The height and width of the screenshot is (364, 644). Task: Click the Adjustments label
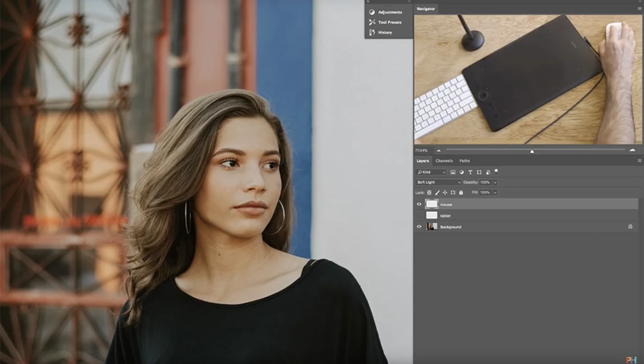click(390, 12)
